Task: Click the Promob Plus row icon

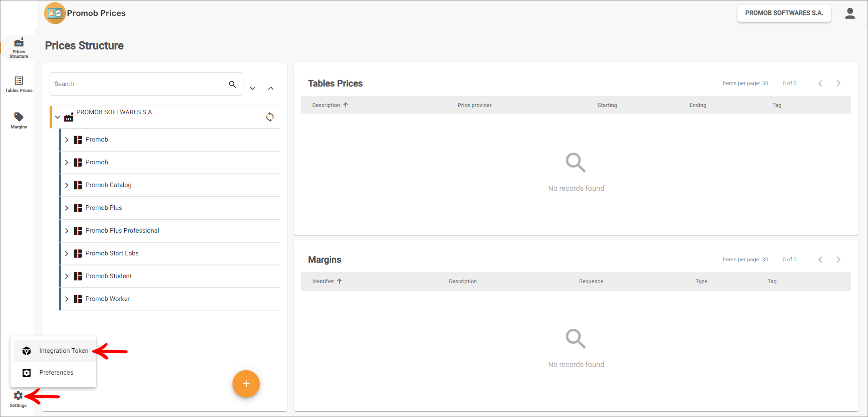Action: (78, 208)
